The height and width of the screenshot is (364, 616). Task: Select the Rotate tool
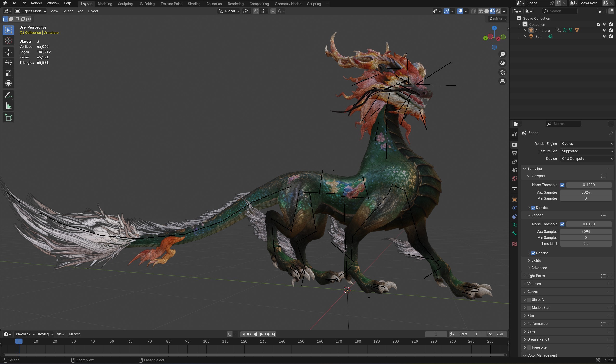8,63
